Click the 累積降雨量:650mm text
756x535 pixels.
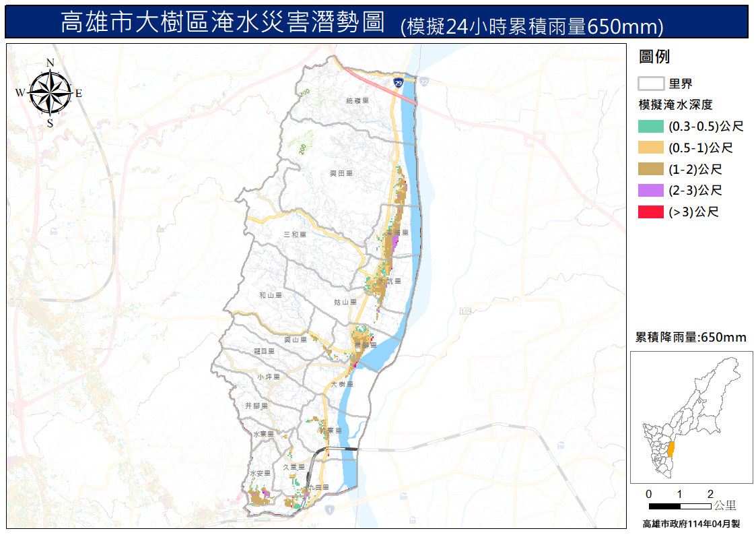pos(691,338)
